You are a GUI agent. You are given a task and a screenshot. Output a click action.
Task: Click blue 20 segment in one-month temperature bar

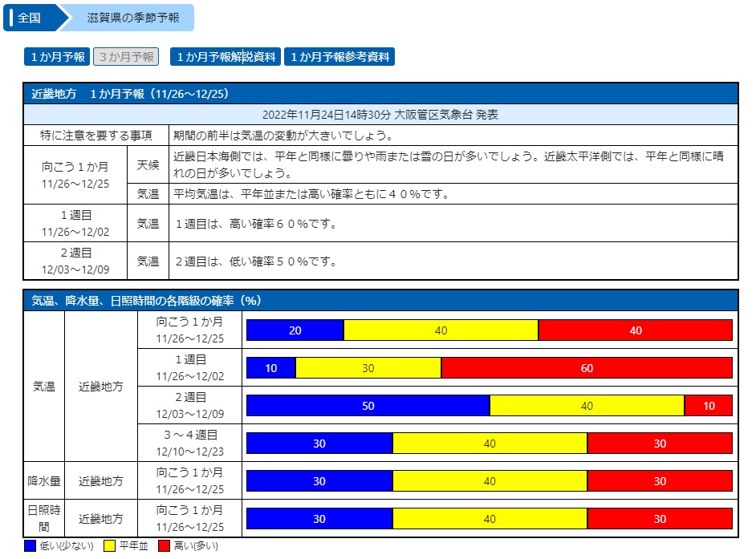295,330
